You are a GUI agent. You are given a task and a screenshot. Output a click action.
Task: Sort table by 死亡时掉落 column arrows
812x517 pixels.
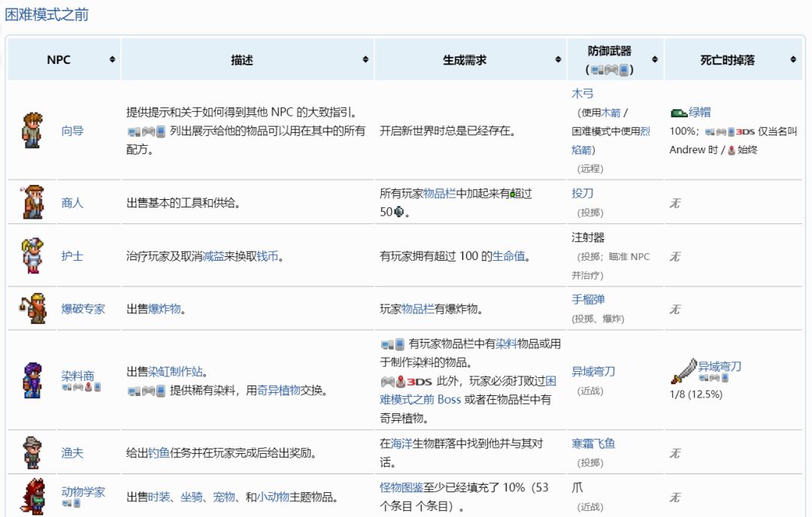[793, 59]
